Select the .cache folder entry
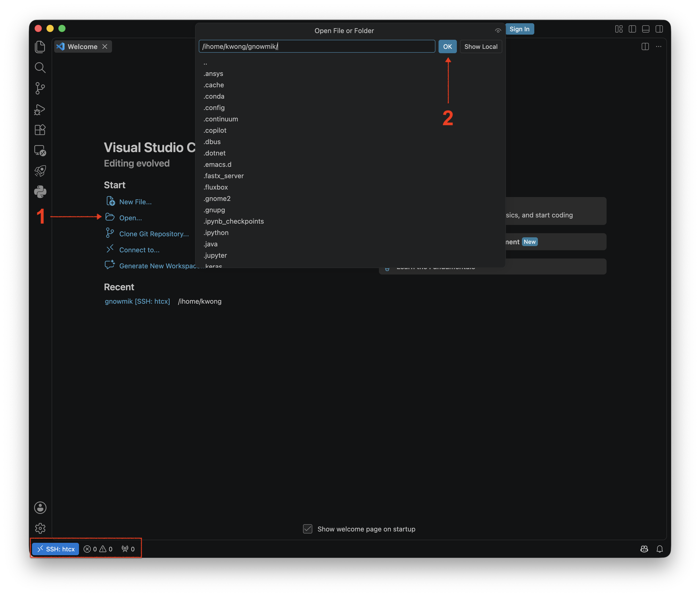Screen dimensions: 700x596 pyautogui.click(x=350, y=85)
